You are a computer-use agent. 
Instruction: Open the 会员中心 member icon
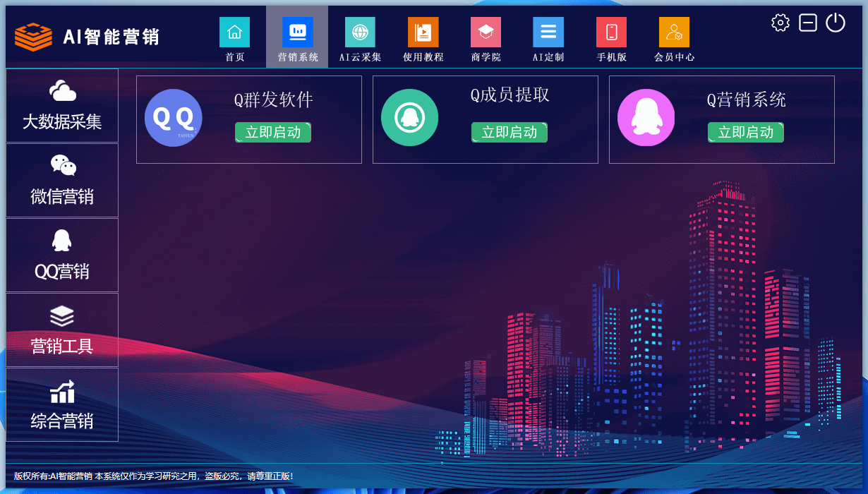(x=674, y=32)
